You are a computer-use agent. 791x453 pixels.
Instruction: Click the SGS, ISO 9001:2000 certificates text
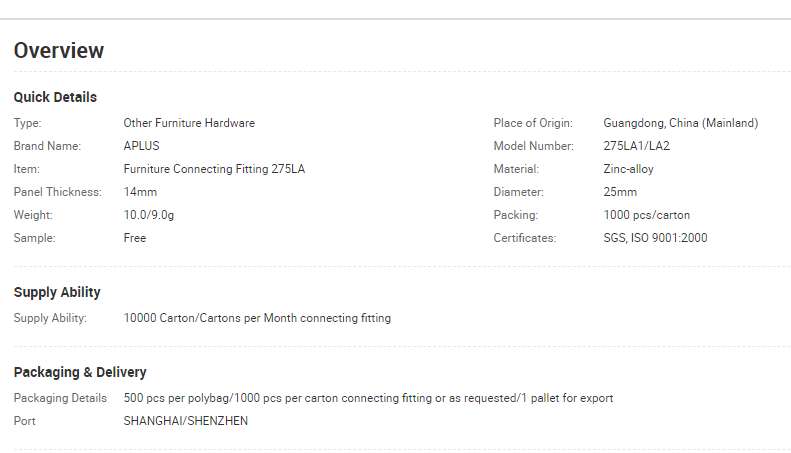pyautogui.click(x=655, y=238)
